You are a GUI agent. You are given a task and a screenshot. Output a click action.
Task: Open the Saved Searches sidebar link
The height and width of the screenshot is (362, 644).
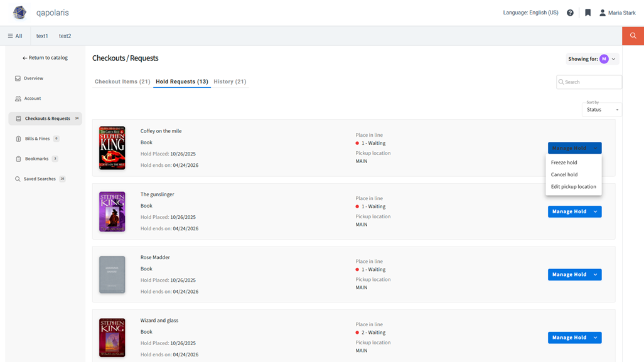tap(40, 179)
